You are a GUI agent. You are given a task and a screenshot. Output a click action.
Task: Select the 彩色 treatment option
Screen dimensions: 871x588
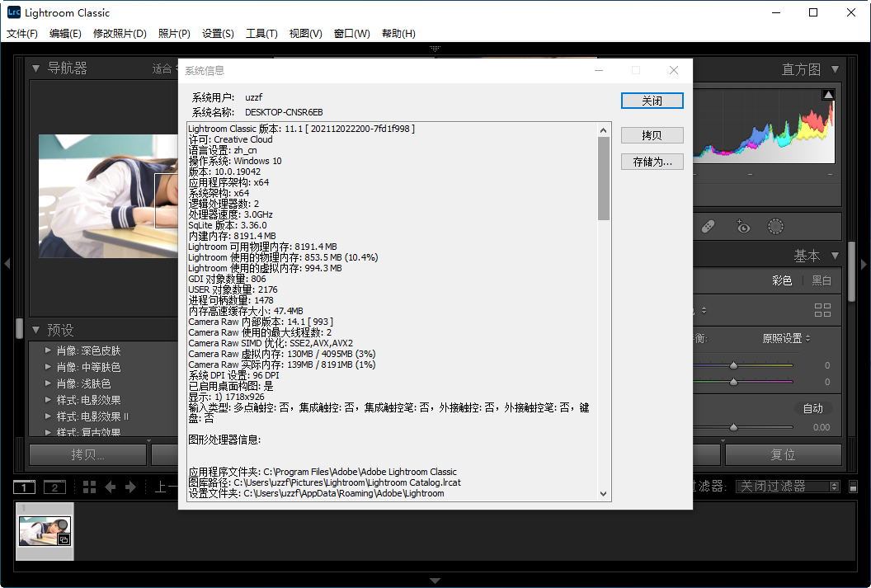pyautogui.click(x=780, y=280)
